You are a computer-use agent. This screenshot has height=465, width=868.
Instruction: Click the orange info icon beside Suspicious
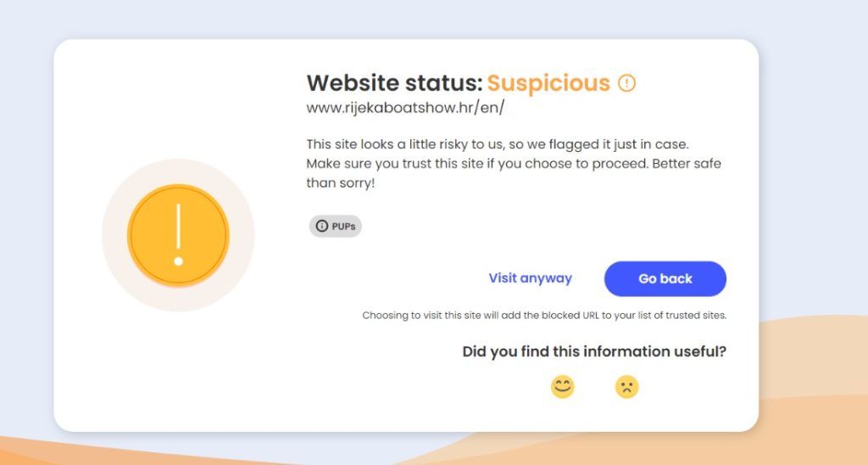pos(626,83)
